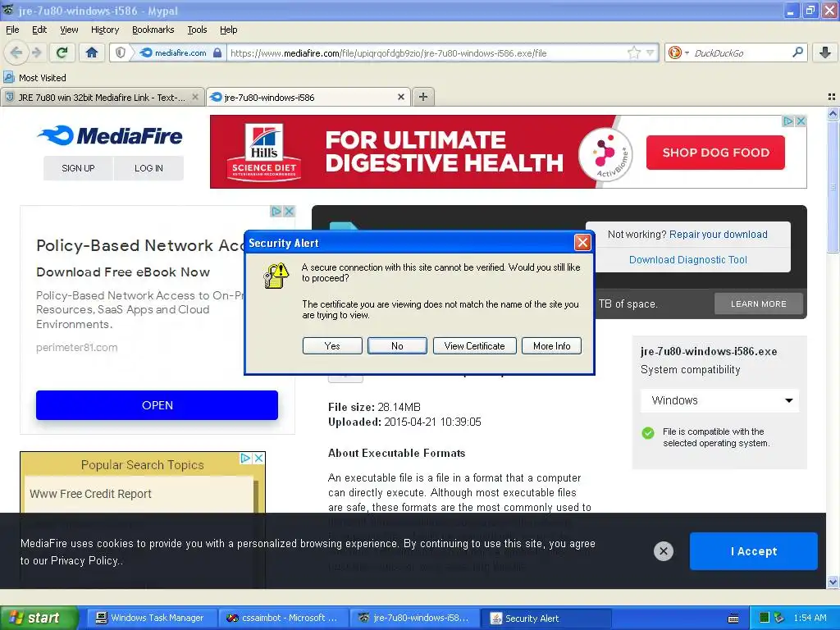The width and height of the screenshot is (840, 630).
Task: Bookmark this page with the star icon
Action: tap(634, 52)
